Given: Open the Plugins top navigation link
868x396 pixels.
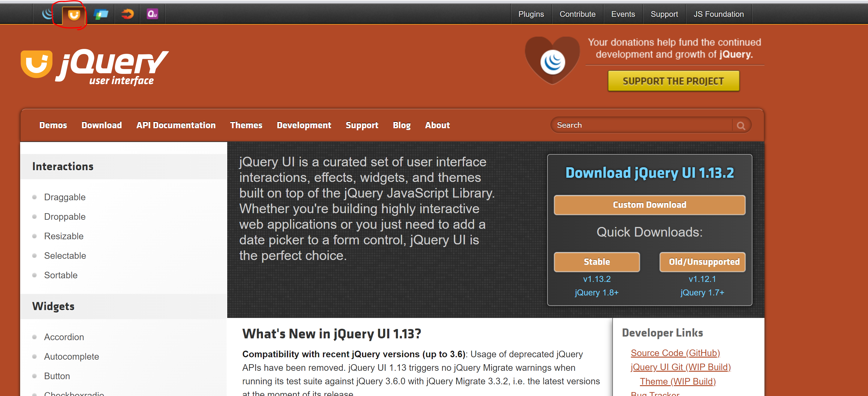Looking at the screenshot, I should (x=531, y=14).
